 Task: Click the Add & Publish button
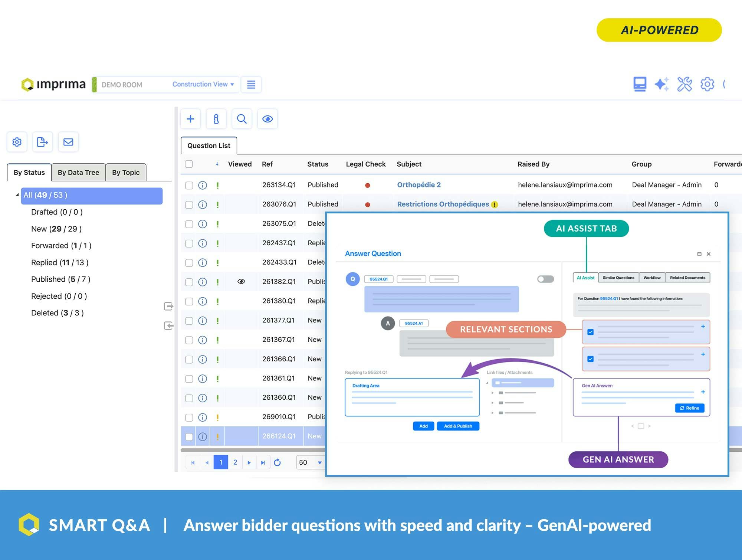pos(458,426)
